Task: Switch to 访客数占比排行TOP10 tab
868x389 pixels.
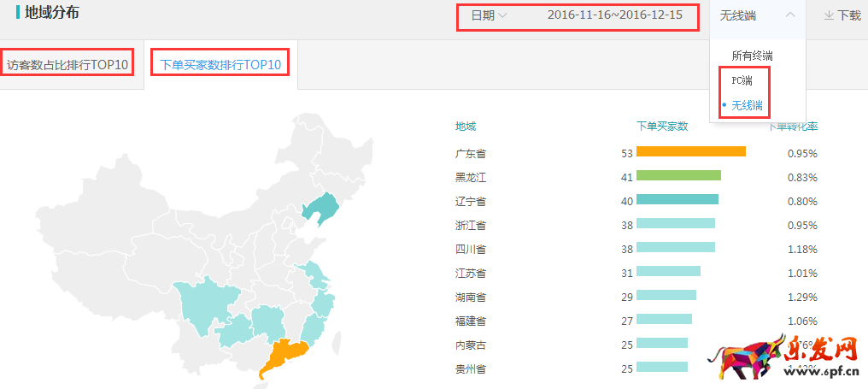Action: [x=67, y=65]
